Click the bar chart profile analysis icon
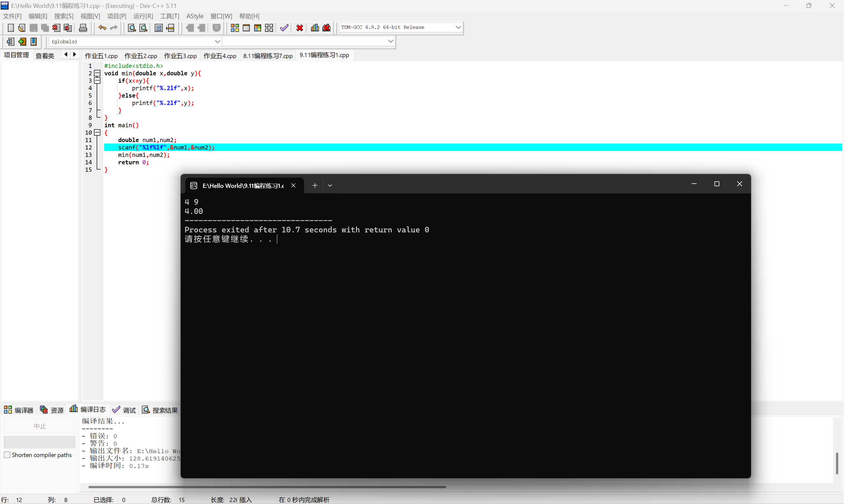The width and height of the screenshot is (844, 504). [x=315, y=28]
